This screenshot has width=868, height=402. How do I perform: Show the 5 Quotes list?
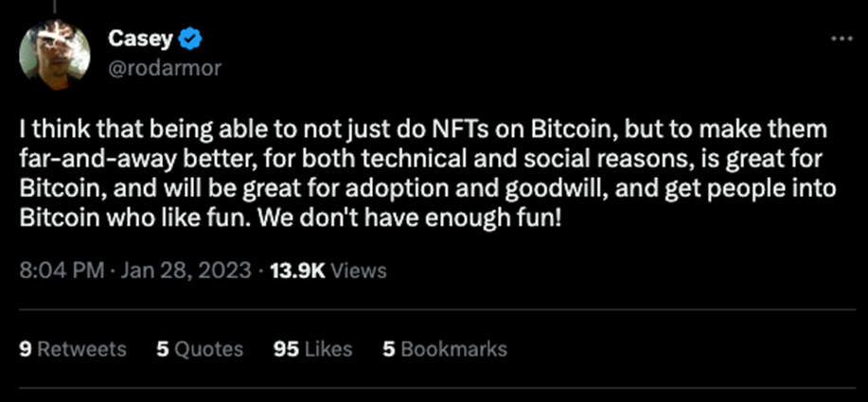[200, 348]
